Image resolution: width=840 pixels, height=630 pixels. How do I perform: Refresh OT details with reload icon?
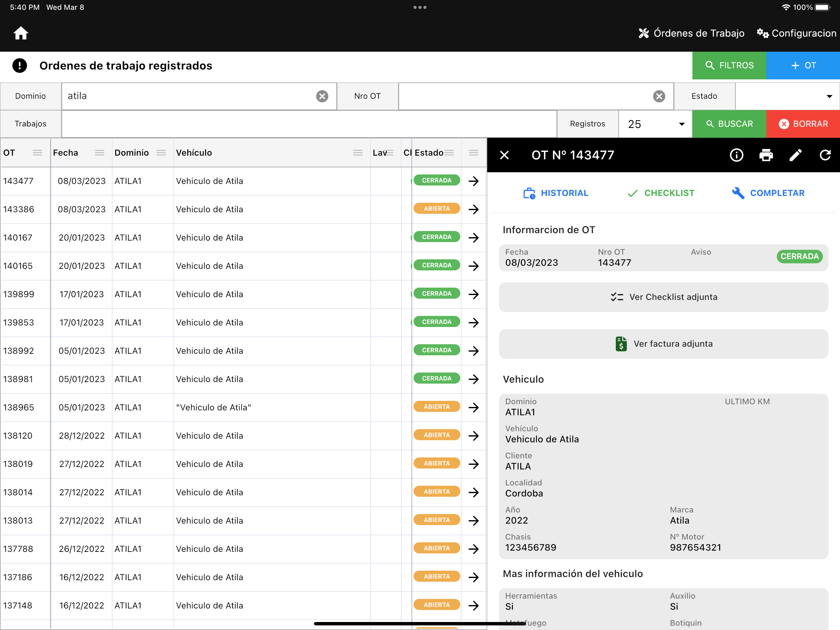(x=825, y=155)
